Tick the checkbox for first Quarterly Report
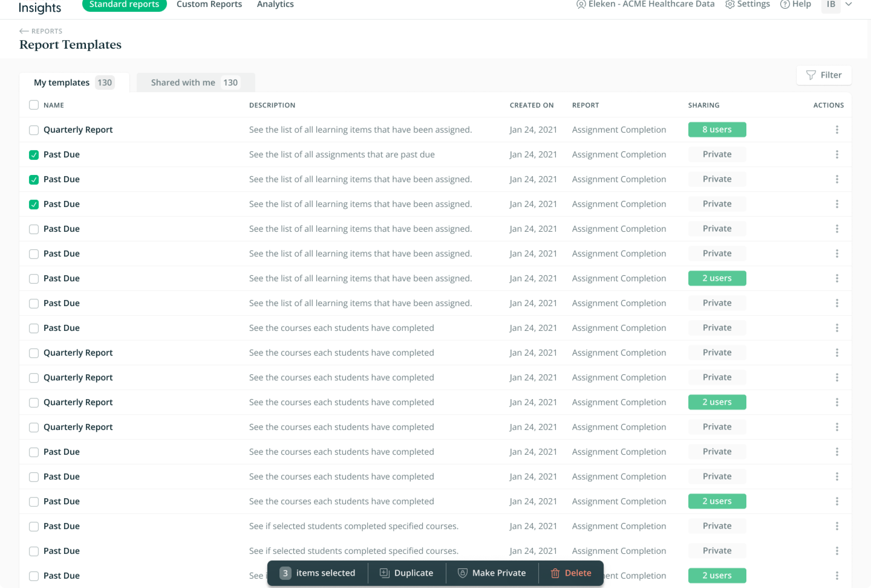 (34, 130)
